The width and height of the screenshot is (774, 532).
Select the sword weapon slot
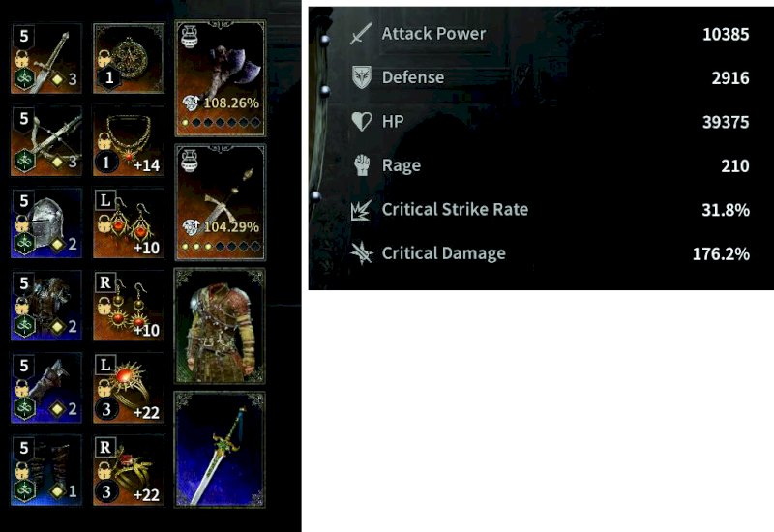46,58
